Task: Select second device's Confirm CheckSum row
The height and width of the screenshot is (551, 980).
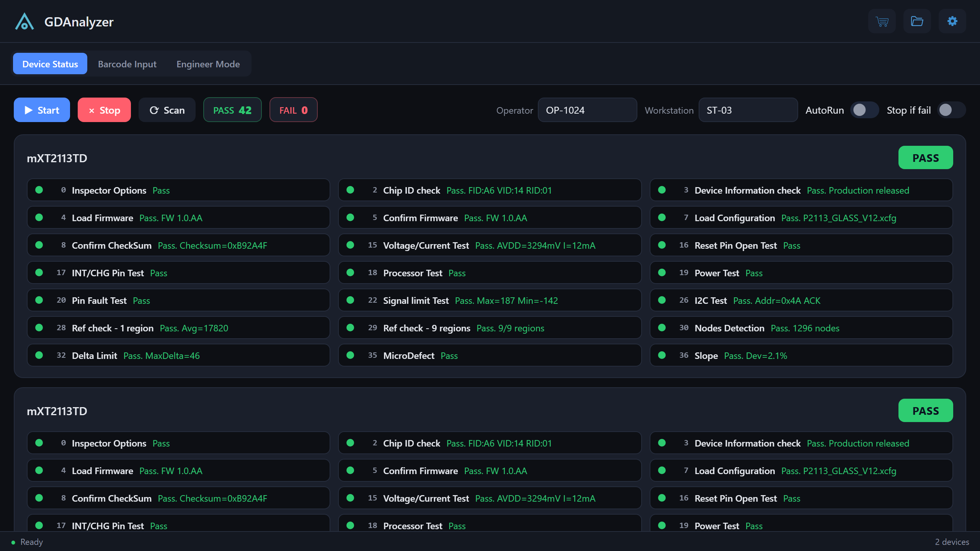Action: (178, 498)
